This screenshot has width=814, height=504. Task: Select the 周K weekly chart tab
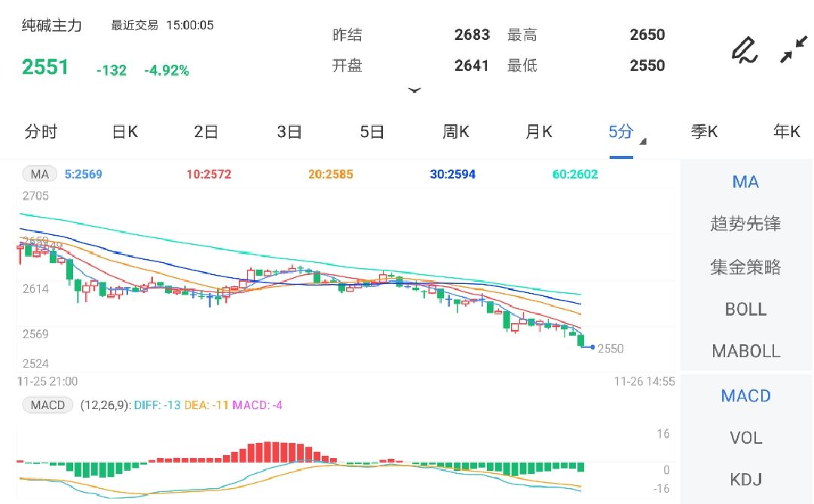pyautogui.click(x=456, y=131)
